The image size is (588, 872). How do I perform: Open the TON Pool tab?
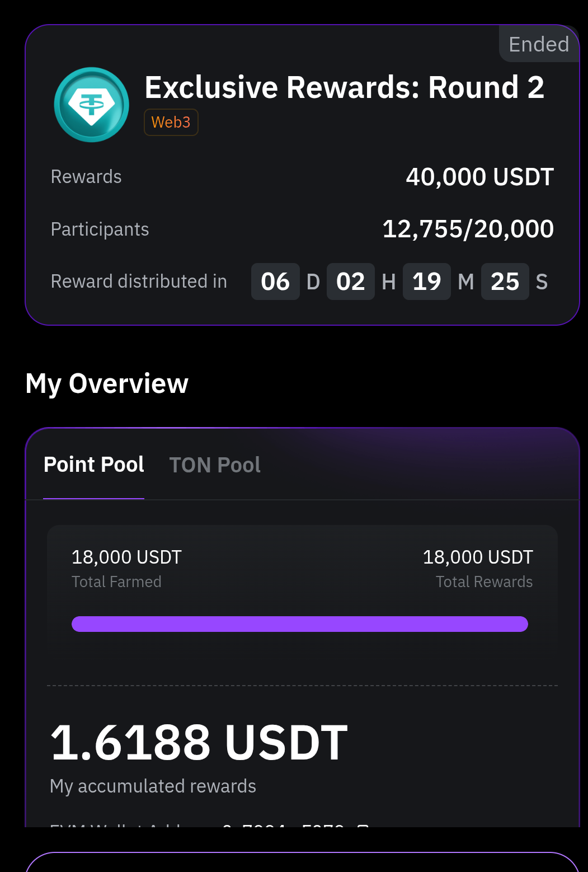(x=215, y=465)
